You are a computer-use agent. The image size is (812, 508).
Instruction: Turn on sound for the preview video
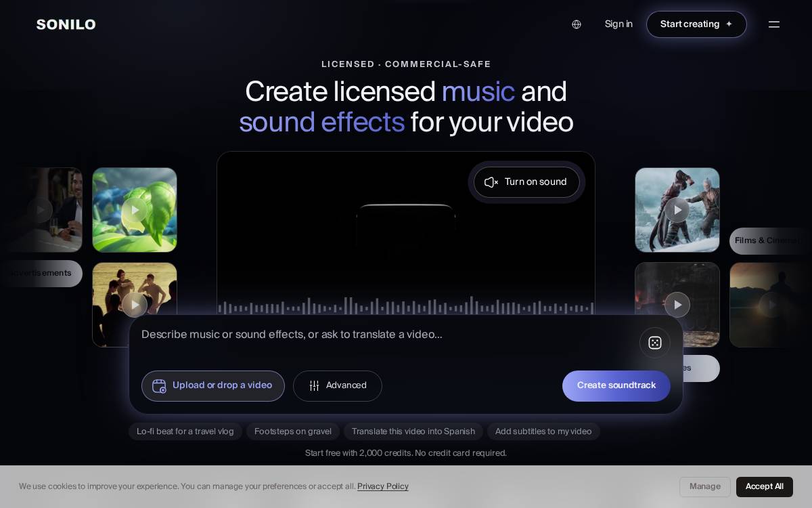526,182
